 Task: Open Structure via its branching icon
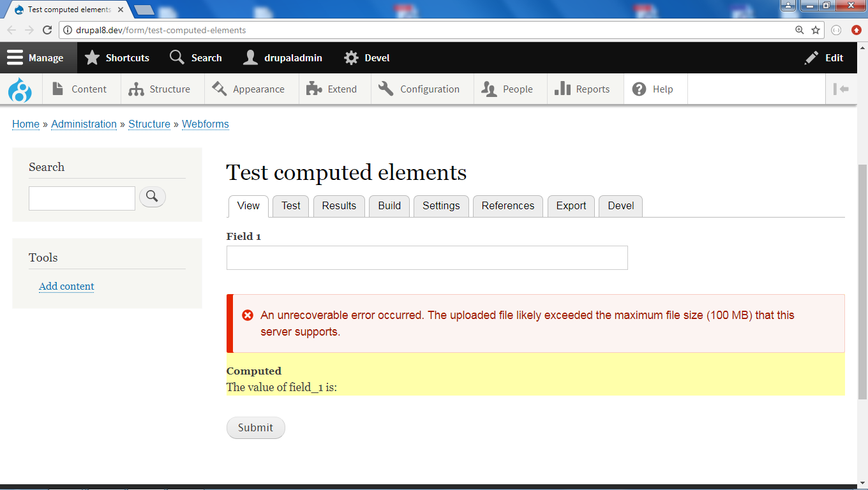click(x=135, y=89)
